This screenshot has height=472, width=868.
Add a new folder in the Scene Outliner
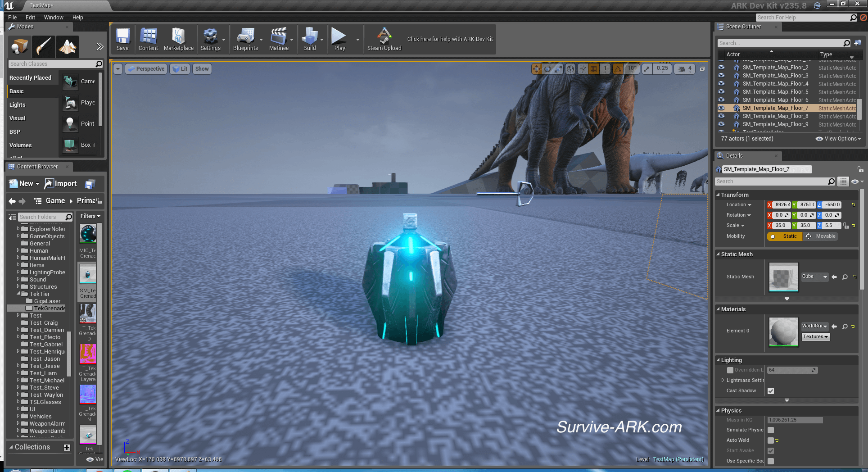[857, 43]
